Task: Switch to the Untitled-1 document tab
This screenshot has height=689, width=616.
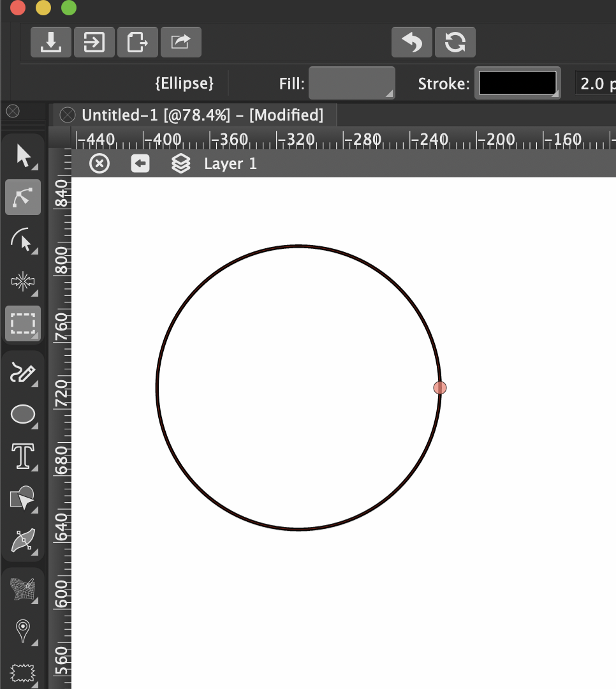Action: (x=202, y=115)
